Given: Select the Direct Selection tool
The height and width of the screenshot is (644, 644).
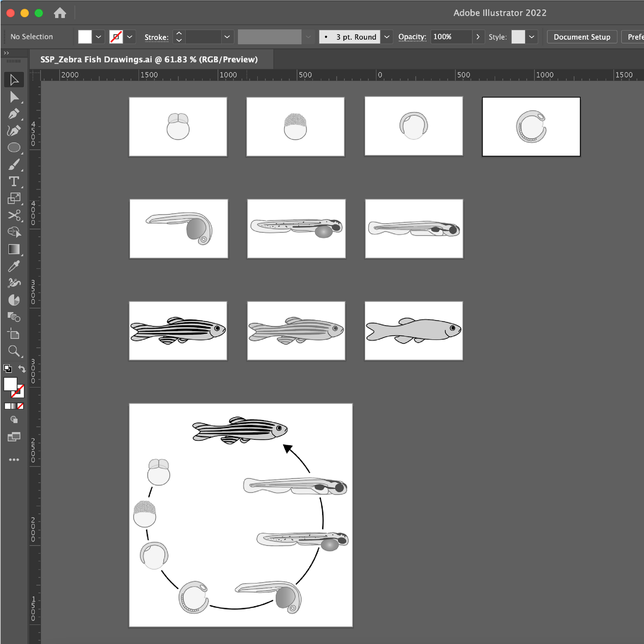Looking at the screenshot, I should pyautogui.click(x=15, y=97).
